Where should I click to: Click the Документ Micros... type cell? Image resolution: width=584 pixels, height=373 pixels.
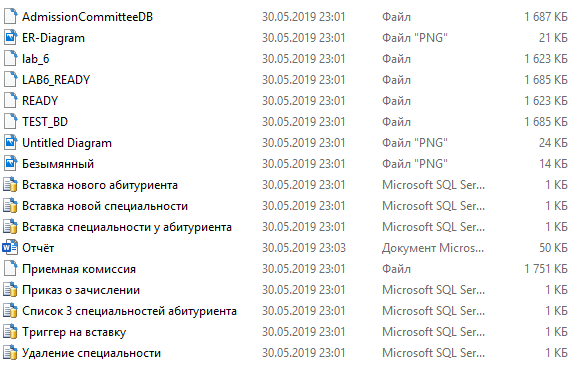(433, 248)
